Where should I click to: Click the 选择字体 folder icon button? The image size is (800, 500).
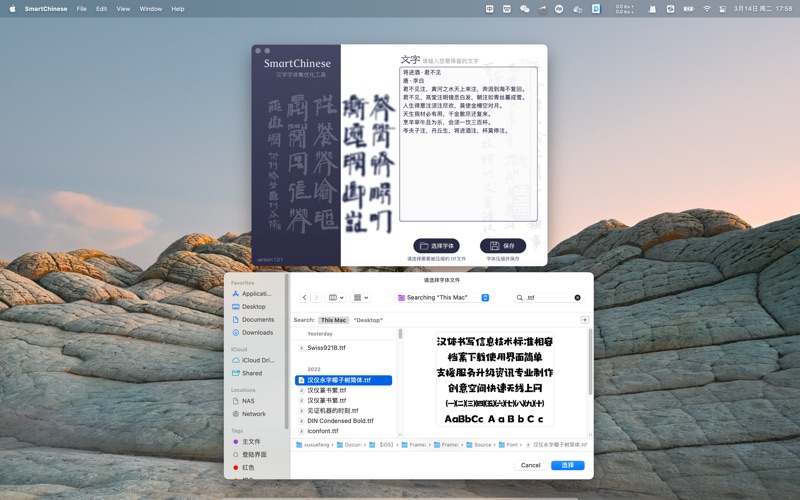[436, 245]
